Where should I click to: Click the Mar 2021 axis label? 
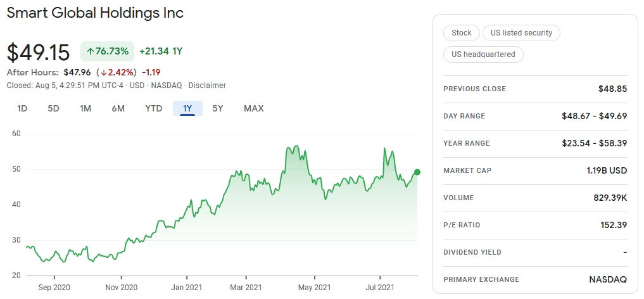tap(246, 287)
